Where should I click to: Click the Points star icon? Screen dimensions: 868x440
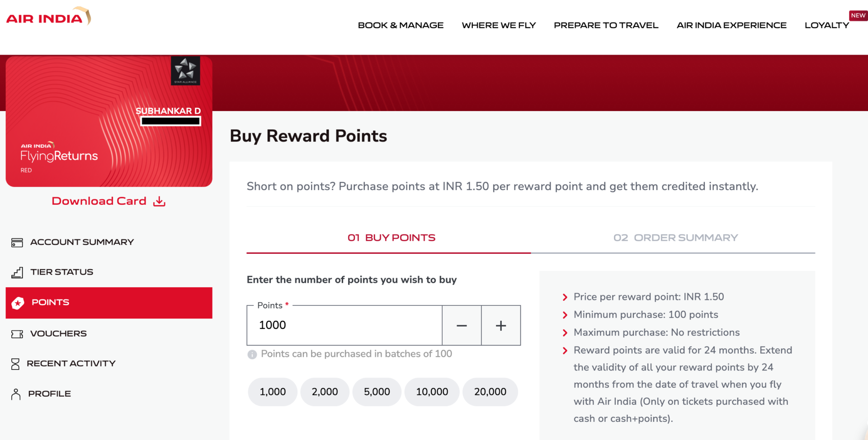18,303
